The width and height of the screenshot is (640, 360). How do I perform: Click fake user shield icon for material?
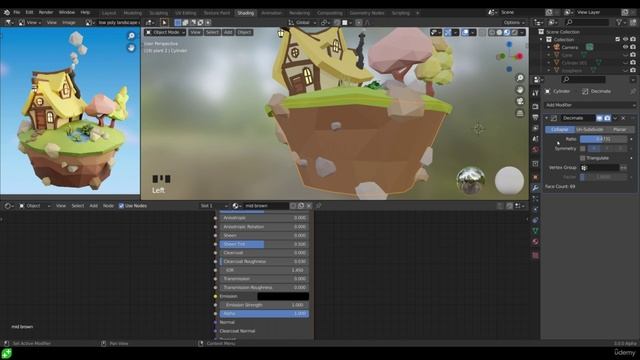coord(293,206)
